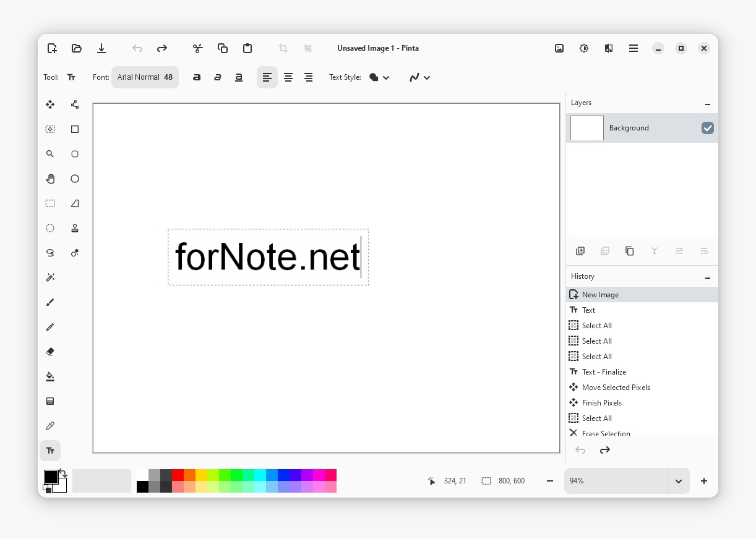Choose the Ellipse shape tool
Image resolution: width=756 pixels, height=539 pixels.
(75, 179)
